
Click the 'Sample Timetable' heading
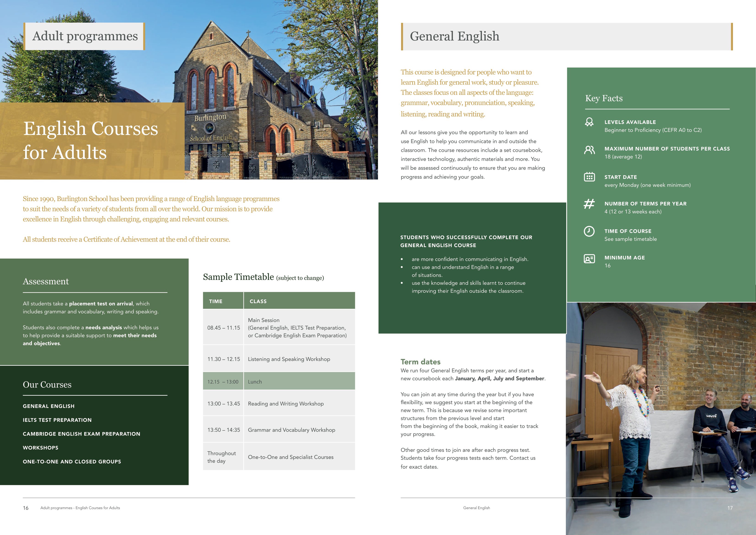point(238,277)
